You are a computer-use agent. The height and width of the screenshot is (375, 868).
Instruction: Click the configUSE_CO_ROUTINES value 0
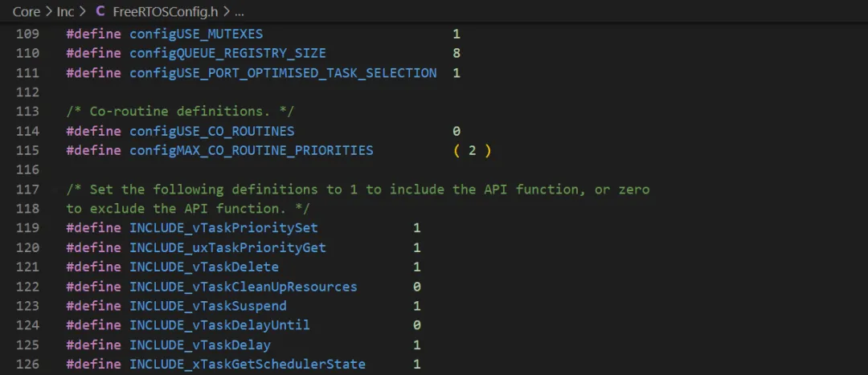(x=457, y=131)
